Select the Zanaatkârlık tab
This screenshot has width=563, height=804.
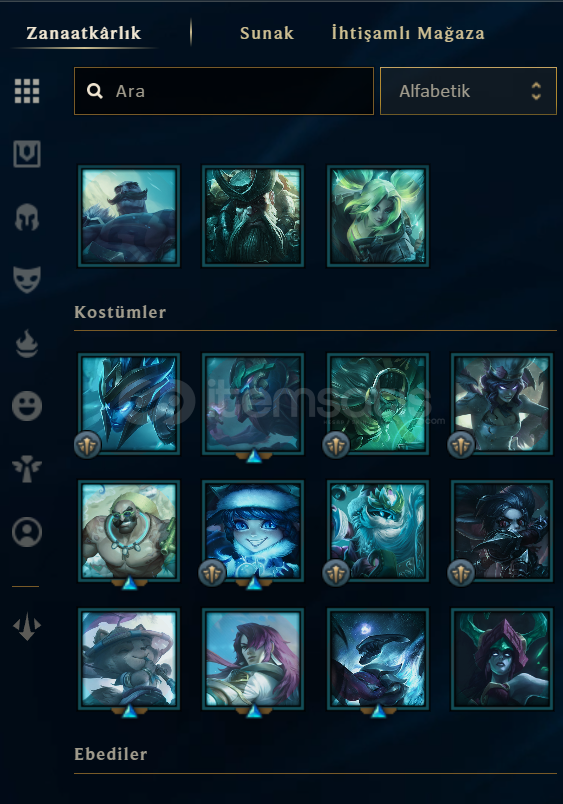pos(84,33)
